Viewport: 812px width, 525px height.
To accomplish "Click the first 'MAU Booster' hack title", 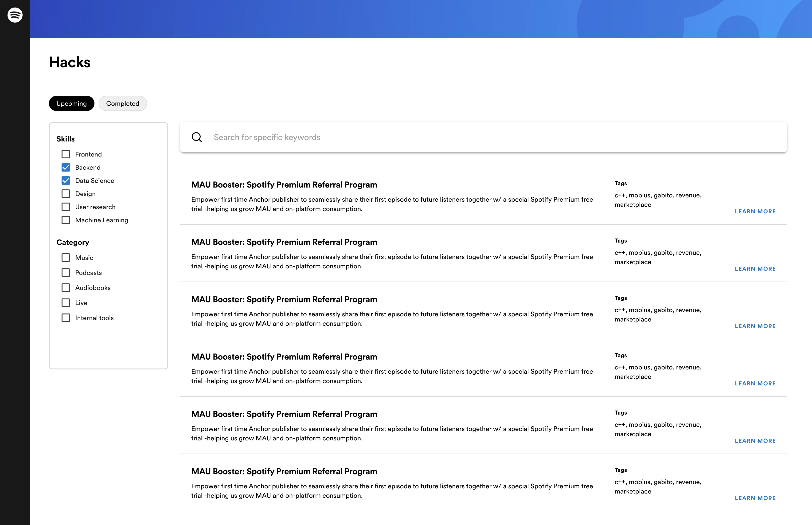I will 284,184.
